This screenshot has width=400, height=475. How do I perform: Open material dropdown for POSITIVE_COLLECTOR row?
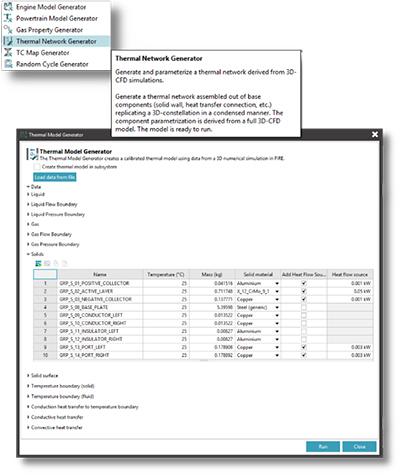coord(277,283)
